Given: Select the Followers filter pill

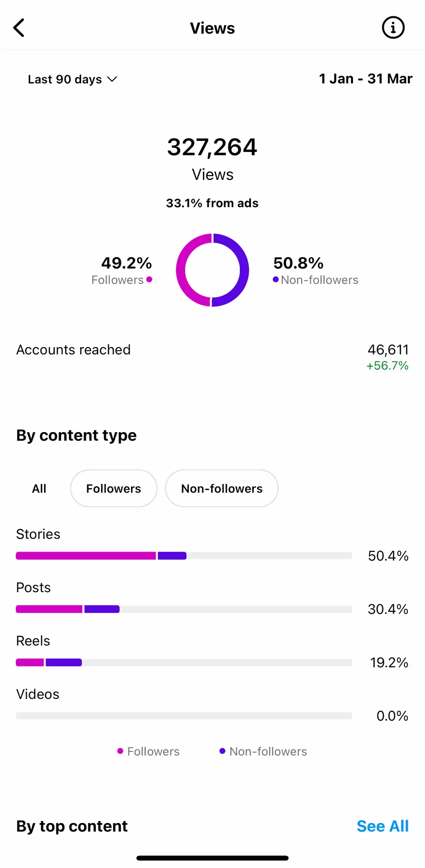Looking at the screenshot, I should click(114, 489).
